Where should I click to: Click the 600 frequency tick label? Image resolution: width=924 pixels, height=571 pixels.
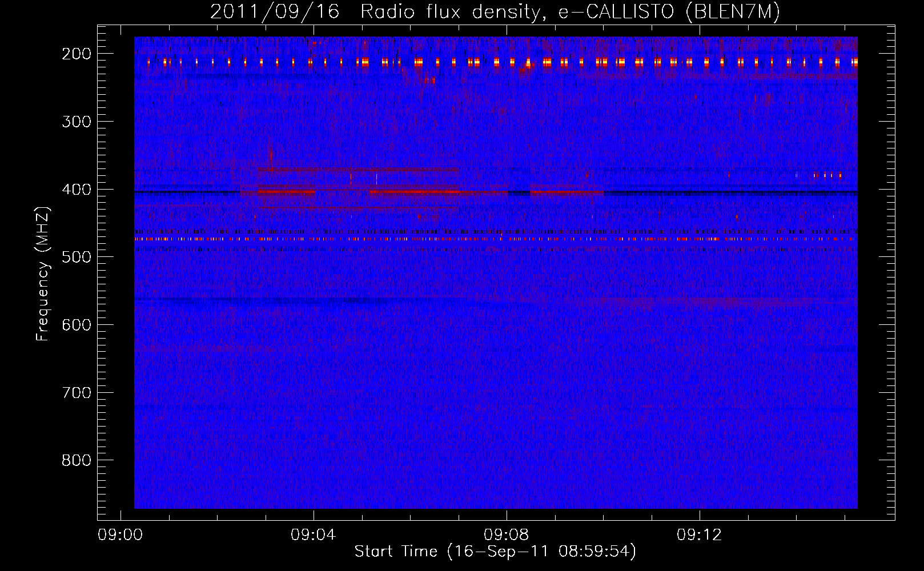(x=77, y=325)
